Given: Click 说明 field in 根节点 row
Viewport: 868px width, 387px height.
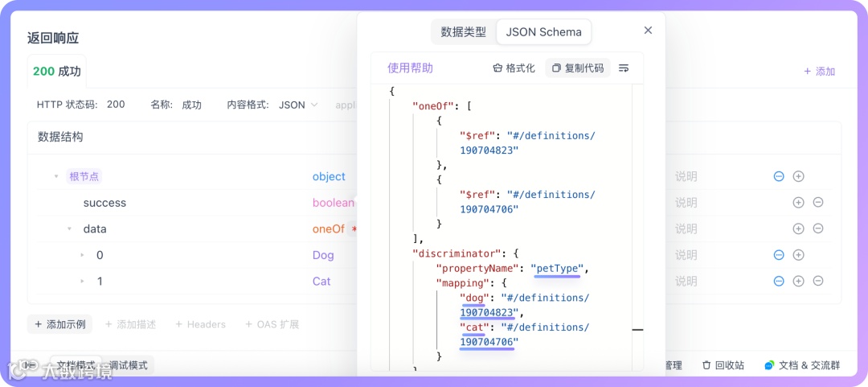Looking at the screenshot, I should click(686, 177).
